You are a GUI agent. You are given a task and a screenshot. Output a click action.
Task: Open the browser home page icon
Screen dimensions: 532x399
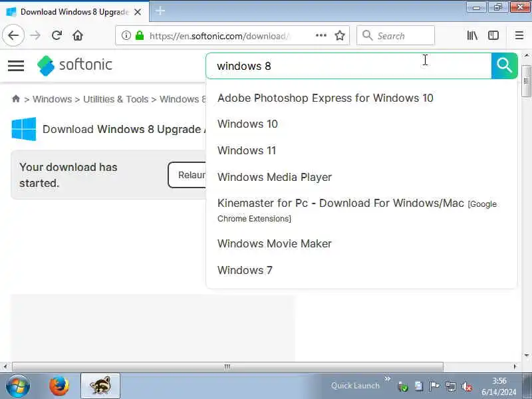(x=78, y=35)
